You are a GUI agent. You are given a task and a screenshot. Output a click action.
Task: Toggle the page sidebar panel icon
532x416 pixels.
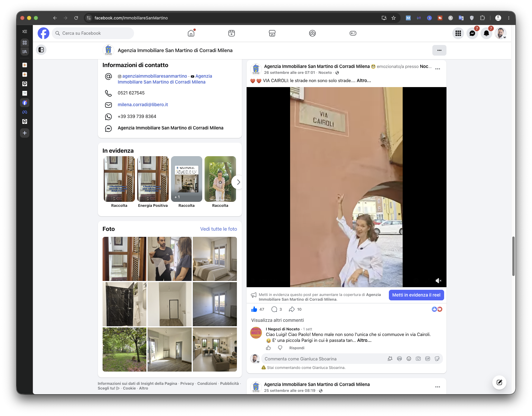pos(41,50)
